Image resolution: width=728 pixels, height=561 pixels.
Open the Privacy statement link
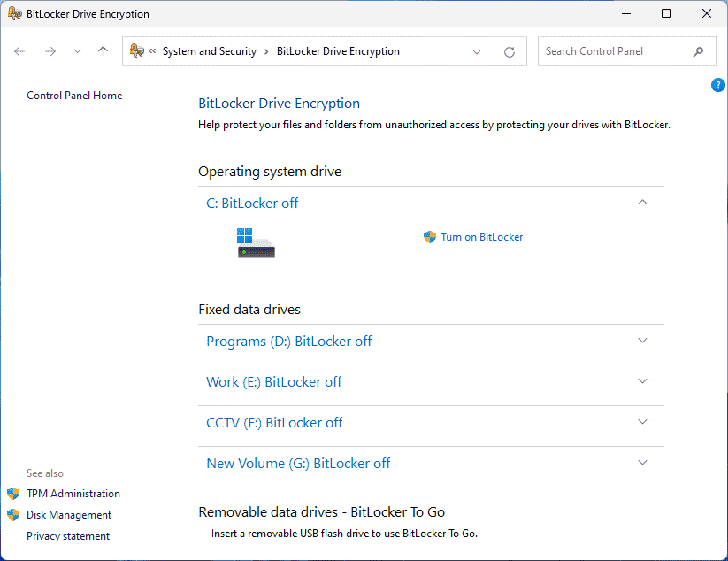(68, 536)
